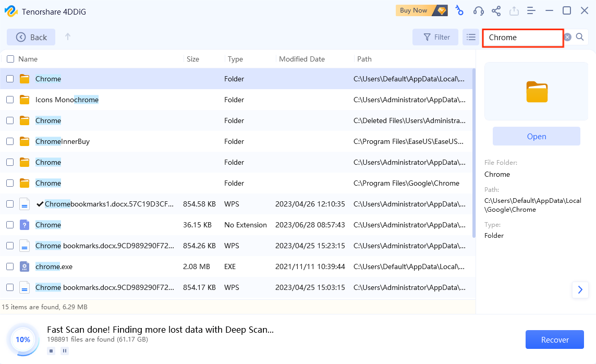Open the headset support icon
Screen dimensions: 596x364
(478, 10)
